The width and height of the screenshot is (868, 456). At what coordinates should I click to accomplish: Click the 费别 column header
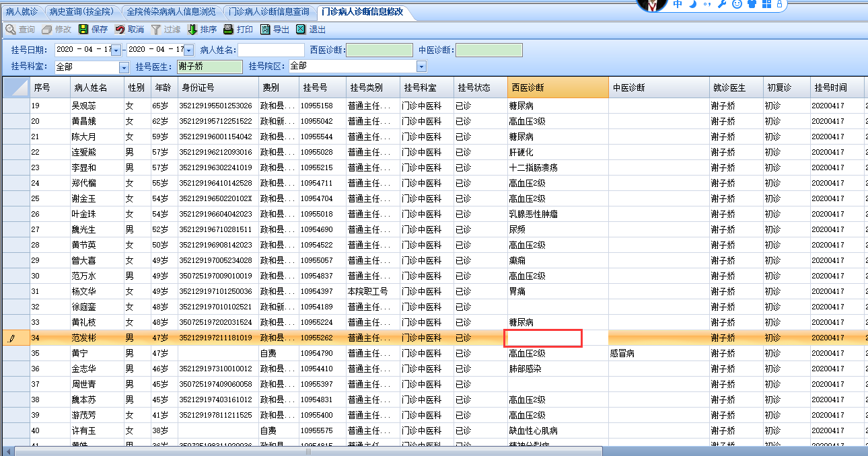click(x=279, y=88)
